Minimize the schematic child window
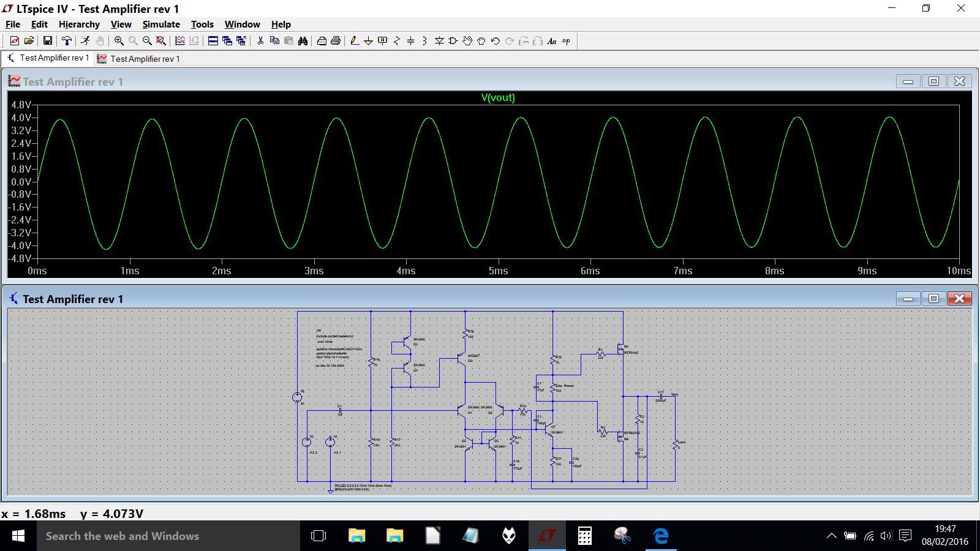Screen dimensions: 980x551 pos(908,298)
